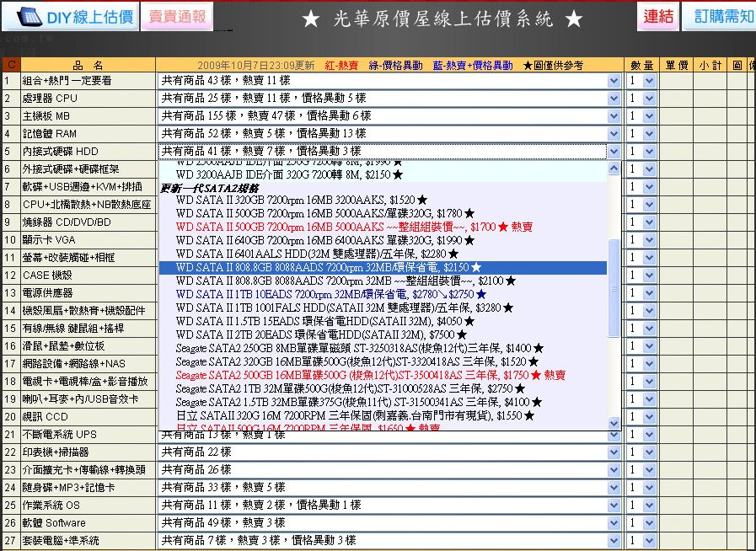
Task: Select highlighted WD 808.8GB 環保省電 $2150 option
Action: click(383, 268)
